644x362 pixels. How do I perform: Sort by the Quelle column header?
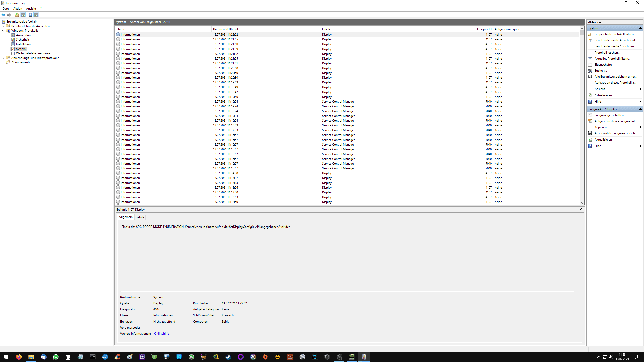(363, 29)
